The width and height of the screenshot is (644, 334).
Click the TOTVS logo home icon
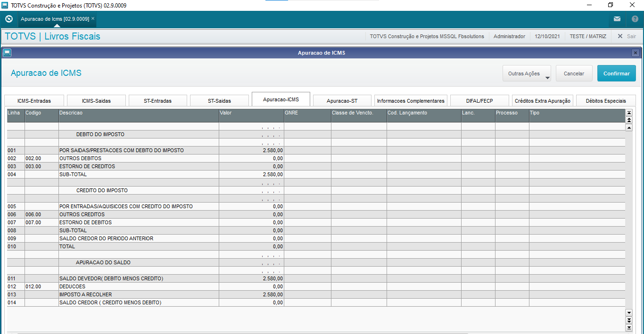pyautogui.click(x=8, y=19)
